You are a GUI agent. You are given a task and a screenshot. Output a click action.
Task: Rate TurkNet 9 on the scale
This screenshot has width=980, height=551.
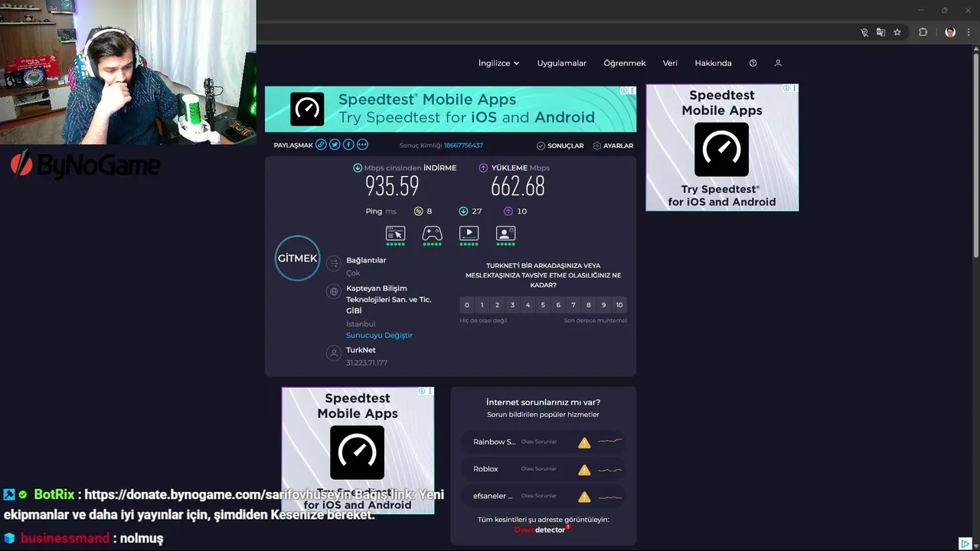[604, 305]
